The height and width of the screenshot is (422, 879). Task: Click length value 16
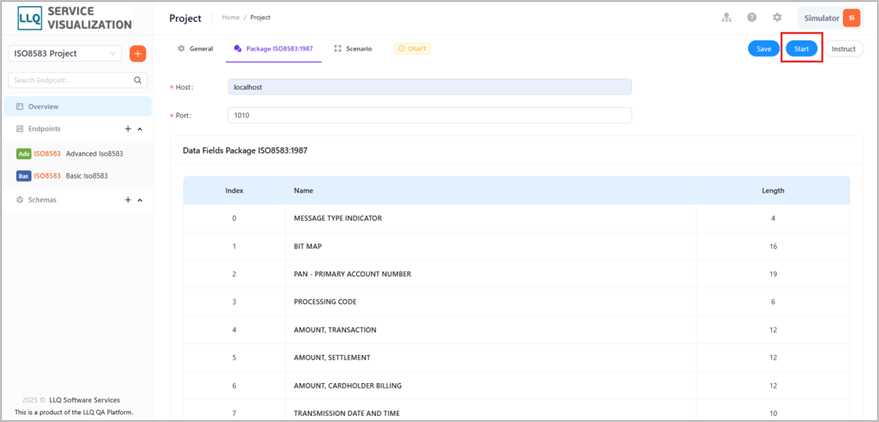(x=773, y=247)
